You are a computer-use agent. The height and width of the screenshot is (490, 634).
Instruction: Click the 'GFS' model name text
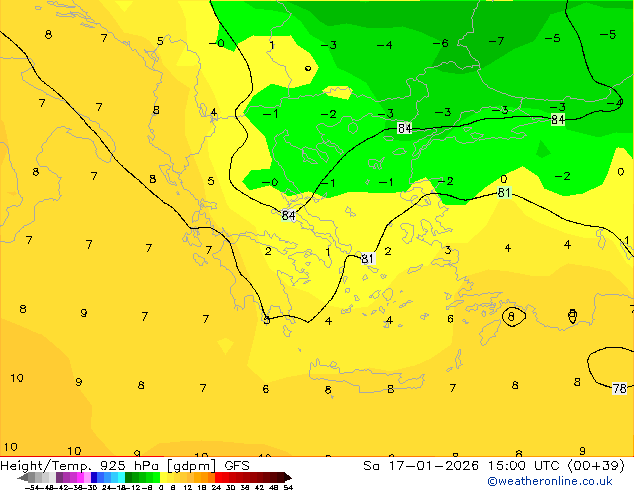point(237,465)
